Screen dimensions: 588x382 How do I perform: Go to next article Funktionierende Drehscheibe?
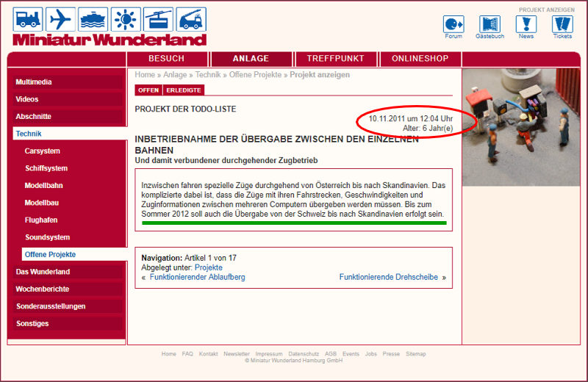pos(389,277)
